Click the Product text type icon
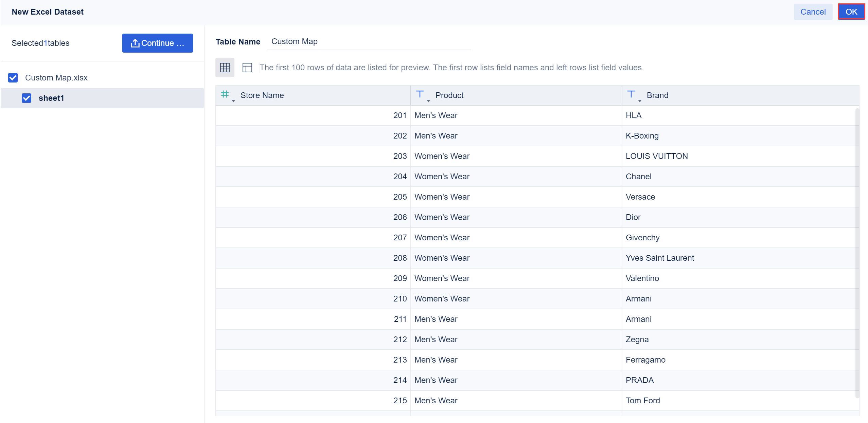This screenshot has width=868, height=423. pyautogui.click(x=420, y=94)
